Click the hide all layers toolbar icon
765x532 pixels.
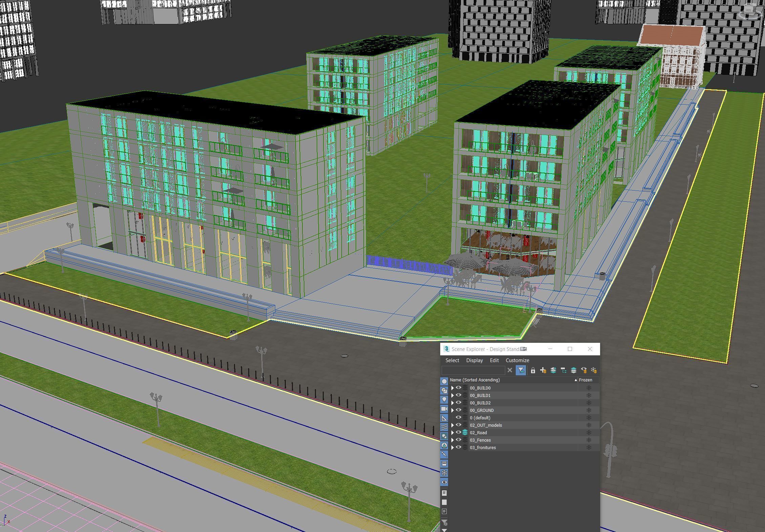click(583, 370)
